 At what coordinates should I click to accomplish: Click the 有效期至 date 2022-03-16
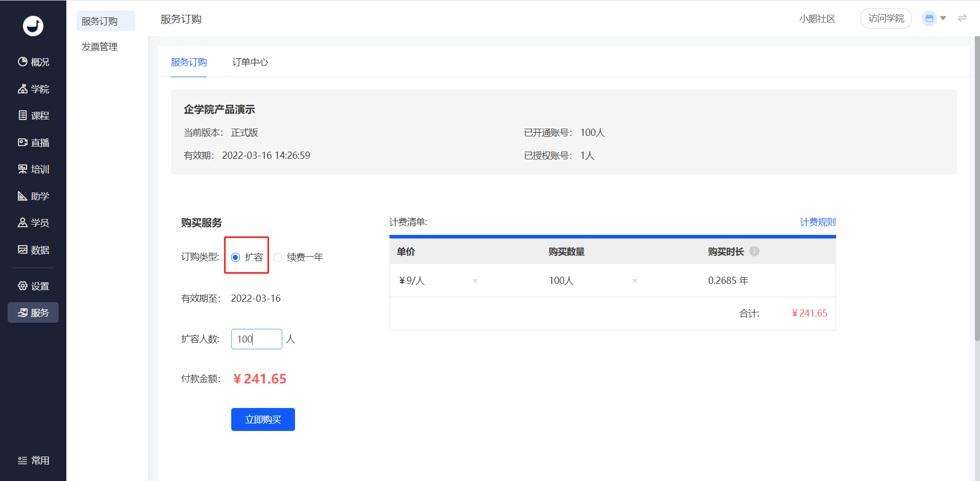point(256,299)
